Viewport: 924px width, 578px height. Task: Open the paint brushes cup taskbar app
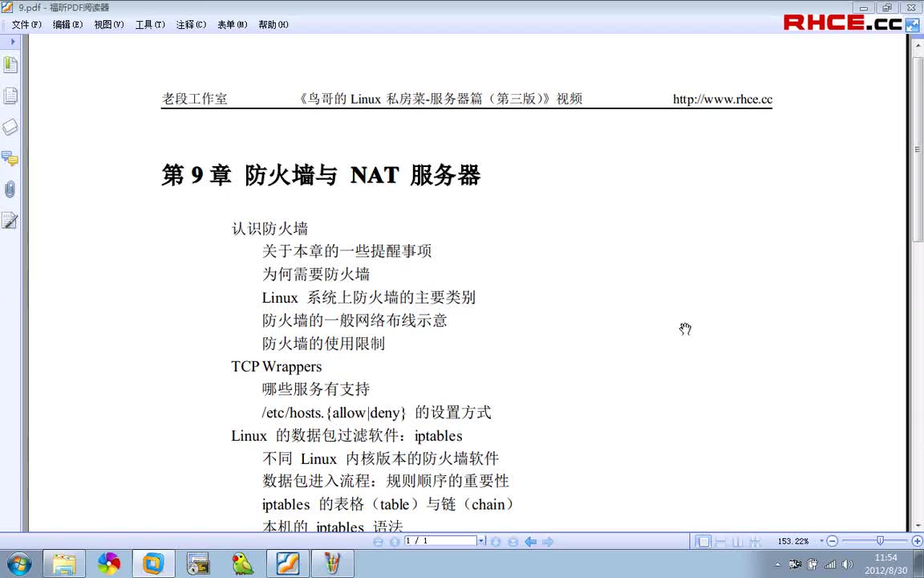tap(332, 564)
